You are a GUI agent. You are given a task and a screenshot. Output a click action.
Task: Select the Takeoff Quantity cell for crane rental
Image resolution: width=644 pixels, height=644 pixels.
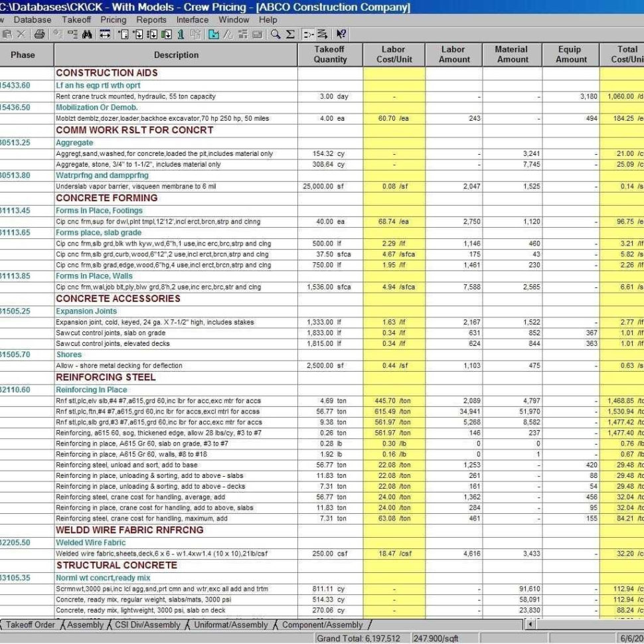click(330, 96)
